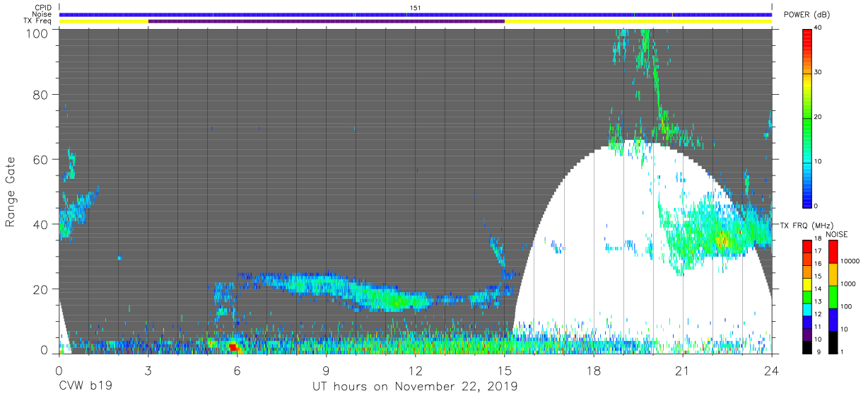Viewport: 868px width, 401px height.
Task: Select the 20 label on power scale
Action: point(818,117)
